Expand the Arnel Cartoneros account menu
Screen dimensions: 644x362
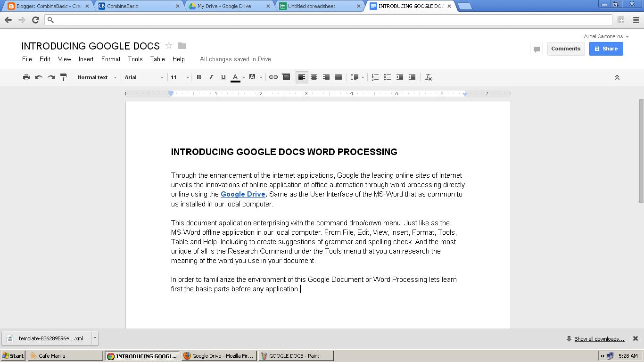[606, 36]
